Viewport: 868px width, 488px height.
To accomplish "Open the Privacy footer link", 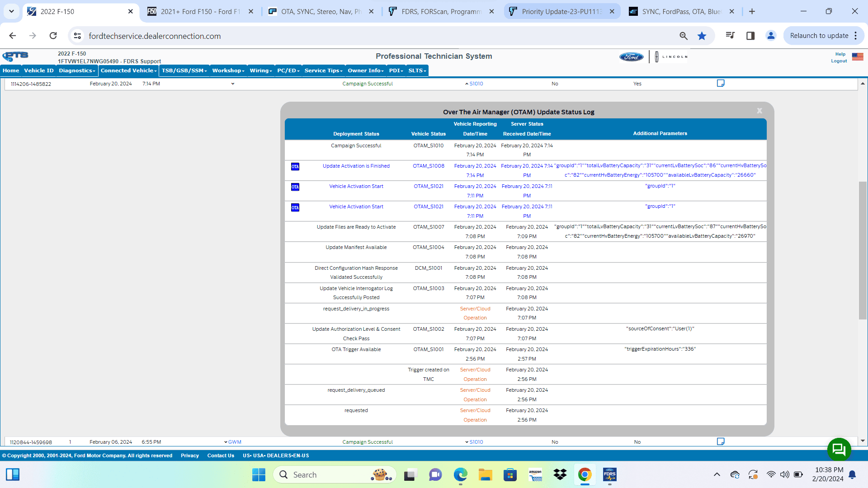I will (190, 455).
